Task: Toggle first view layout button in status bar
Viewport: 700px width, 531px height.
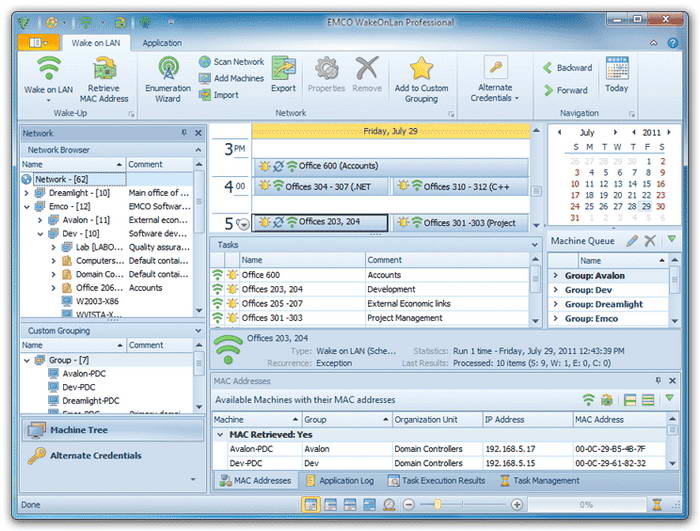Action: [x=311, y=505]
